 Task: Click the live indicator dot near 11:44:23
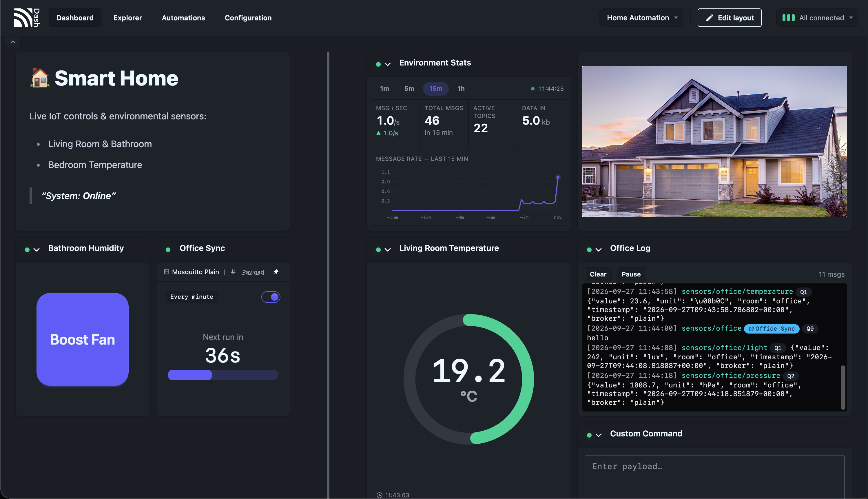click(x=533, y=89)
